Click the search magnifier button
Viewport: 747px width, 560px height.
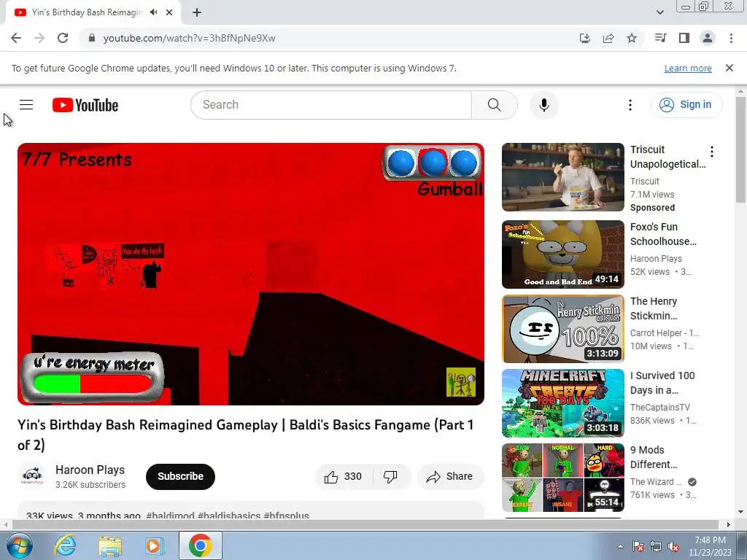point(494,105)
